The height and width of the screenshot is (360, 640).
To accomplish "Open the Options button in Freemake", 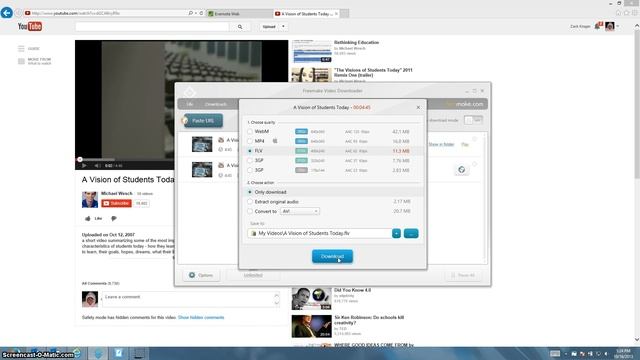I will pos(201,275).
